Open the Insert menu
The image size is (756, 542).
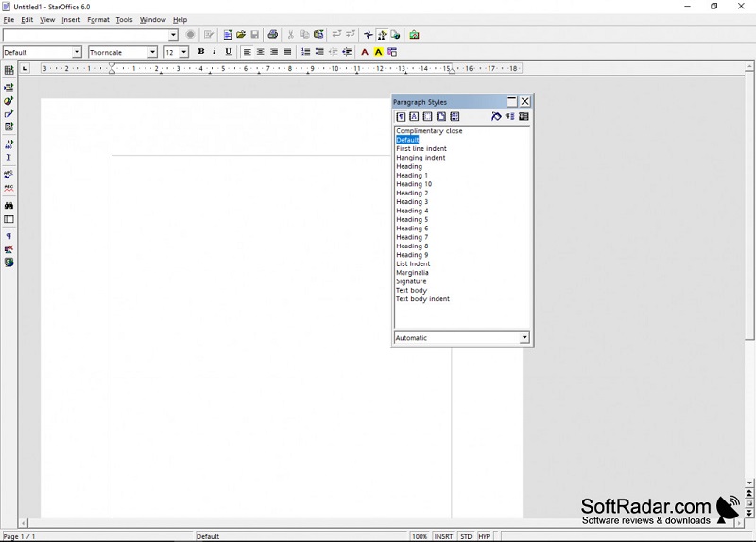[71, 20]
